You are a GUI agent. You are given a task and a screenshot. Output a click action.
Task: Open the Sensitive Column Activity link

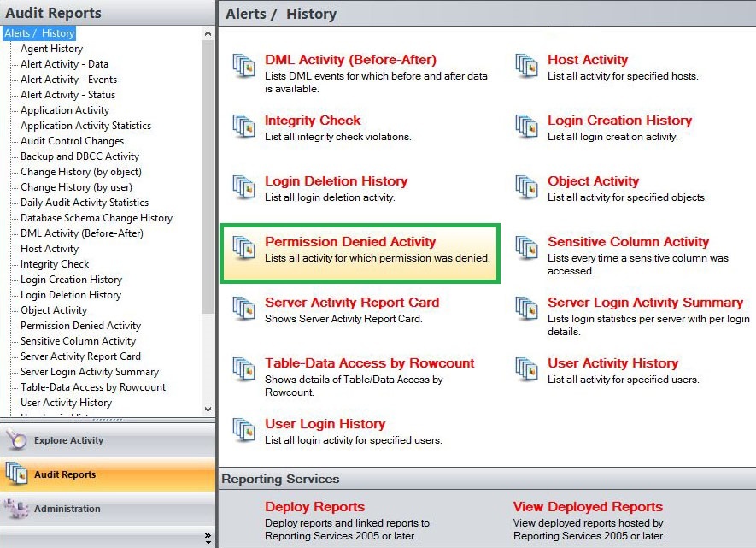click(628, 242)
